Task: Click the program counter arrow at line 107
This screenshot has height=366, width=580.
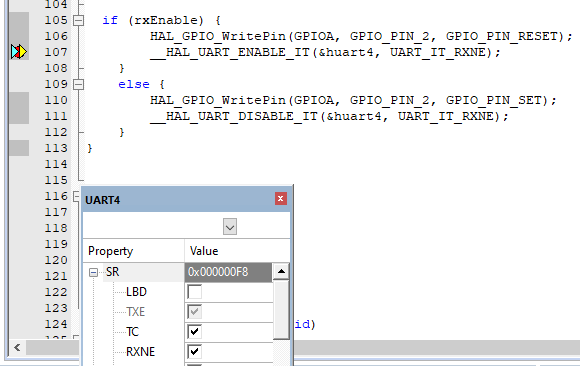Action: point(19,52)
